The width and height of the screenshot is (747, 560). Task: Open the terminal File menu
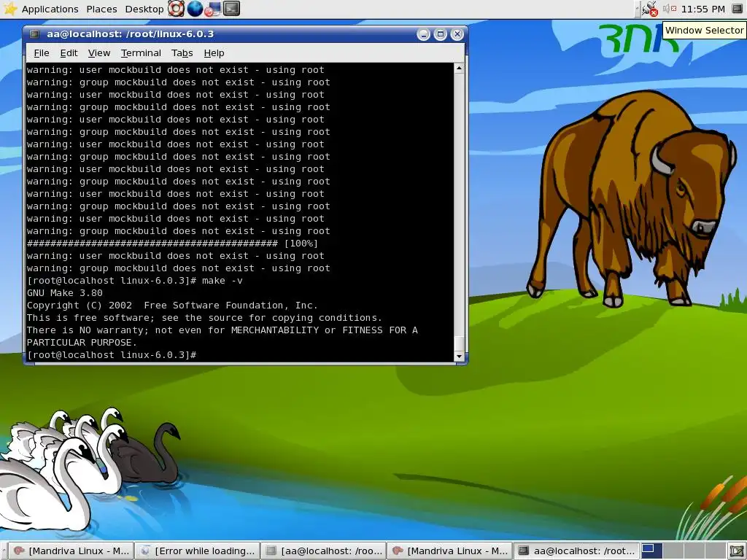coord(42,52)
